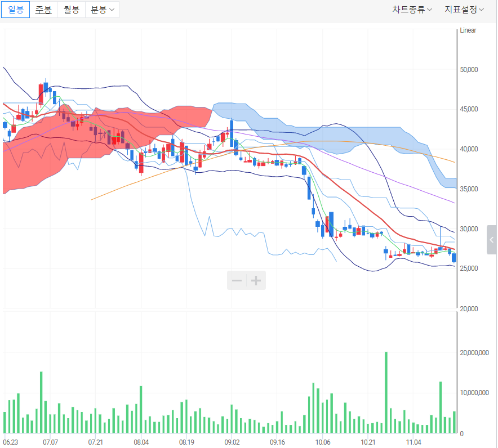Click the 35,000 price axis label
The height and width of the screenshot is (448, 498).
click(x=469, y=189)
